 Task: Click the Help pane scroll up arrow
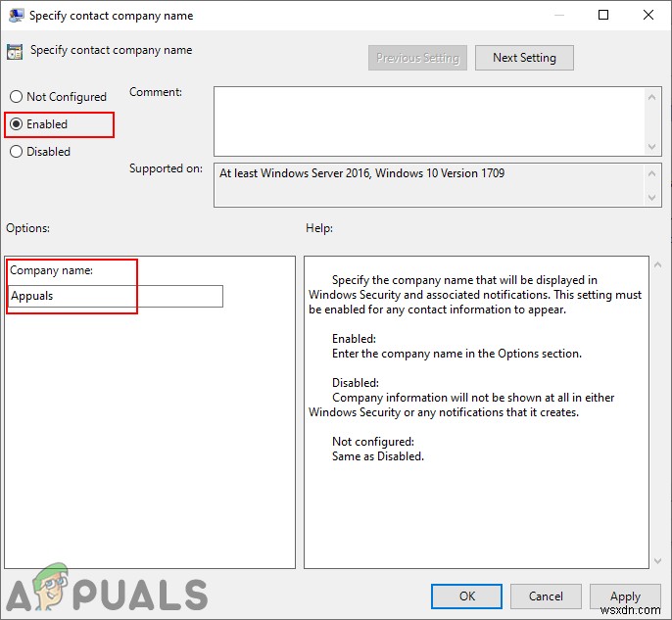click(658, 265)
